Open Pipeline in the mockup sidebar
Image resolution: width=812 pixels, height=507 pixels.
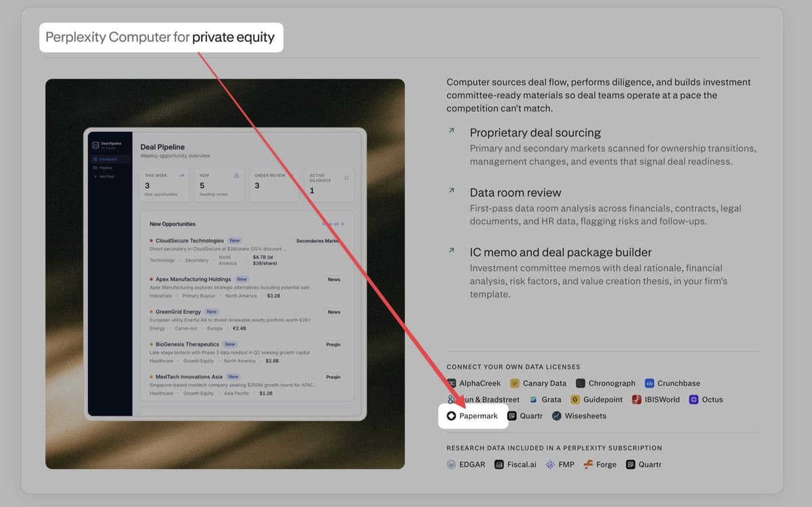[x=106, y=167]
